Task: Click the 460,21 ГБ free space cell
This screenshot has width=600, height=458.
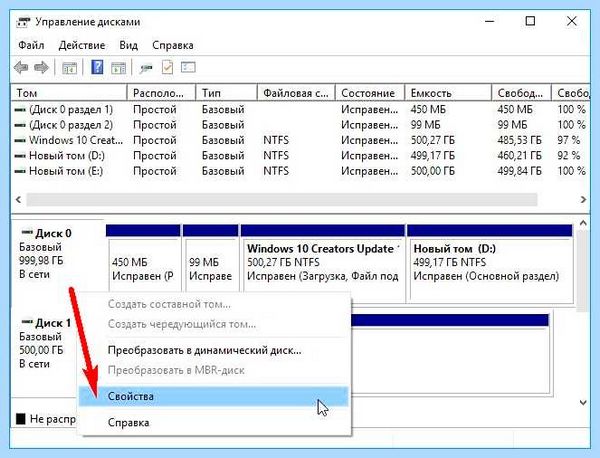Action: 519,156
